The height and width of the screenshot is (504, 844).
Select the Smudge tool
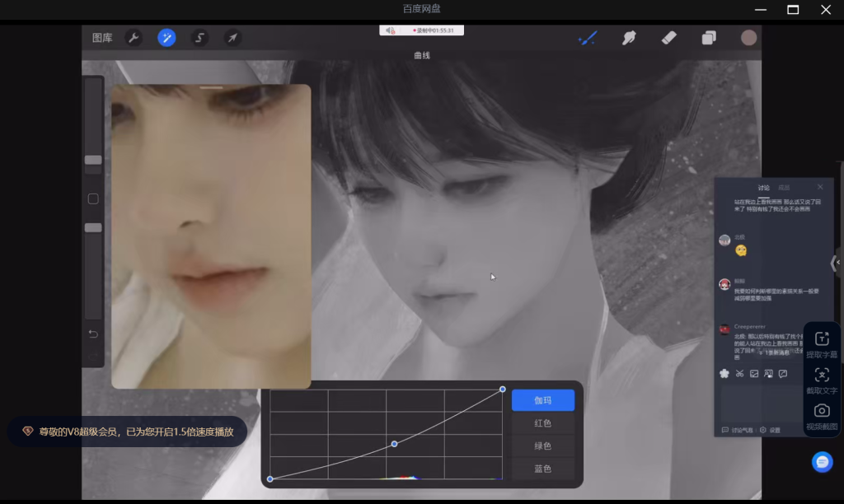tap(629, 38)
